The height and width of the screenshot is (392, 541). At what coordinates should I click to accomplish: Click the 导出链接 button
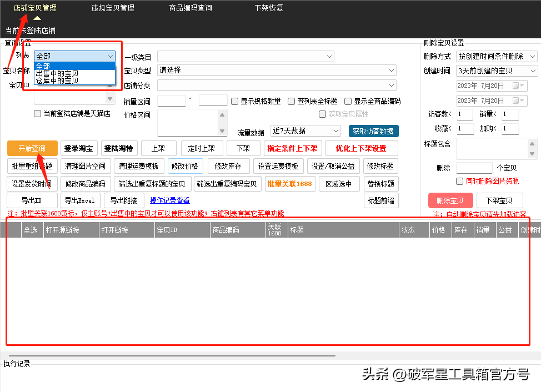123,200
